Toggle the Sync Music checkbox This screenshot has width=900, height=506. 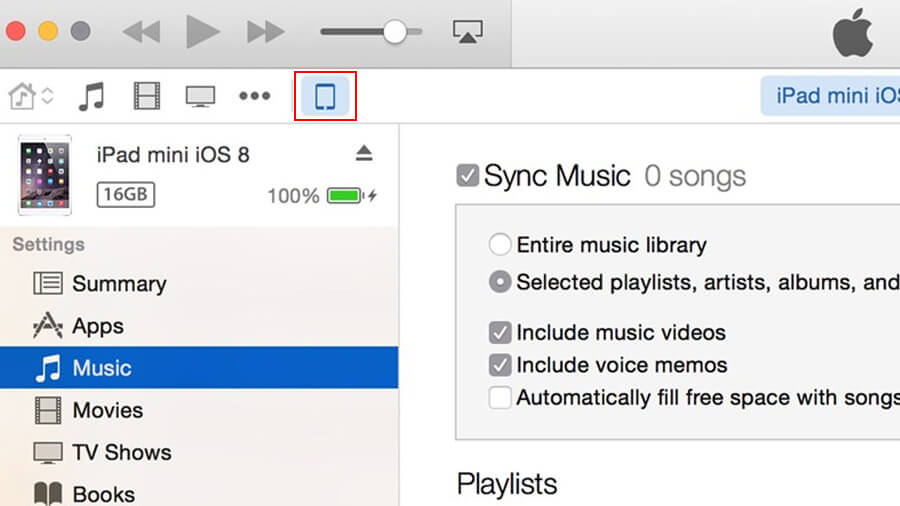pos(467,176)
